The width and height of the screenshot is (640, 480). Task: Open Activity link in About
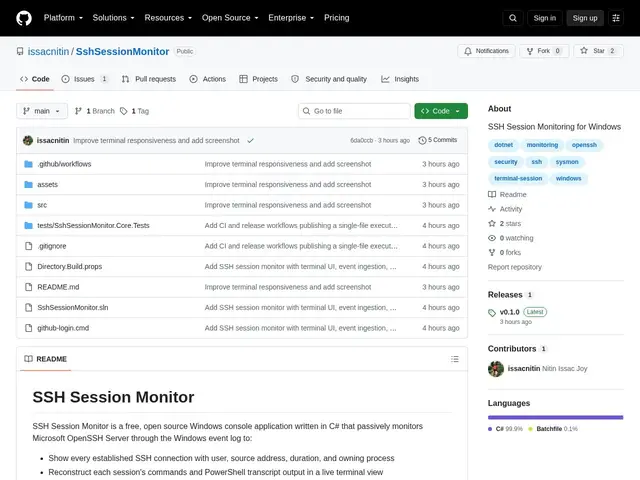(505, 209)
